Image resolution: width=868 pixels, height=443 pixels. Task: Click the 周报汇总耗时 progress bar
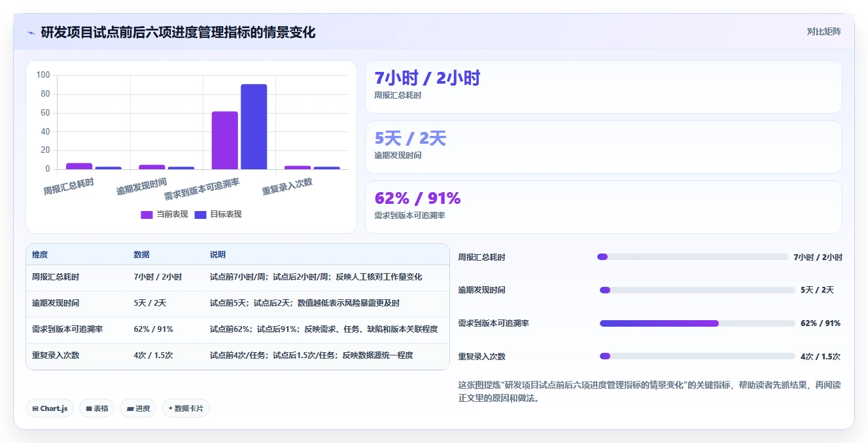tap(692, 257)
